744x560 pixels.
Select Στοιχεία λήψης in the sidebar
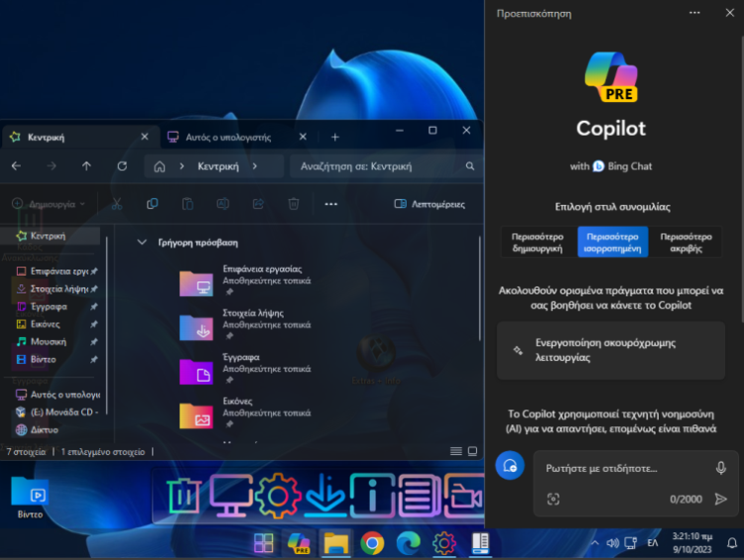click(57, 288)
